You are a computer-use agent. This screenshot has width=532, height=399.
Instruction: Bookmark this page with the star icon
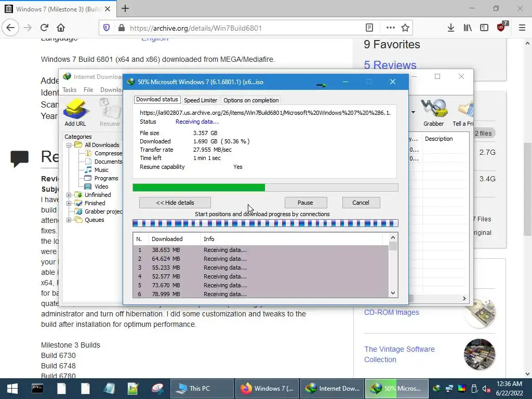point(405,28)
